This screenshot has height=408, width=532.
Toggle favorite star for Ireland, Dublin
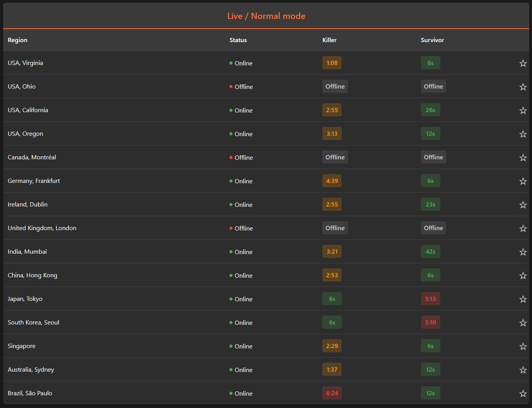tap(523, 205)
